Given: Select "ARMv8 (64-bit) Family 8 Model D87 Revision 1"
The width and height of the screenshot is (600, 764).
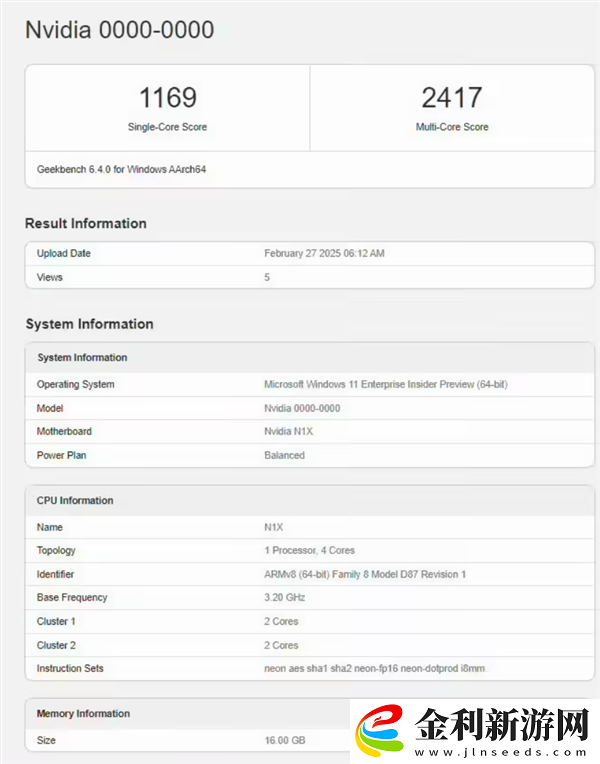Looking at the screenshot, I should point(365,574).
